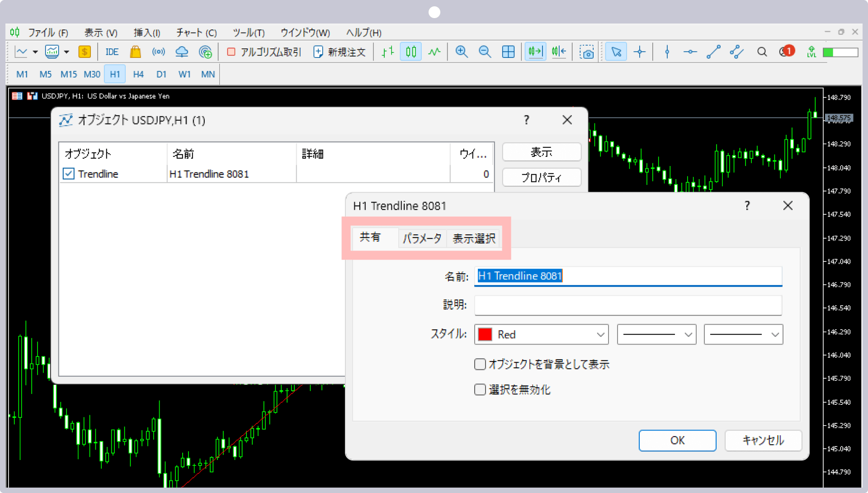The height and width of the screenshot is (493, 868).
Task: Open the chart type line icon
Action: pyautogui.click(x=21, y=52)
